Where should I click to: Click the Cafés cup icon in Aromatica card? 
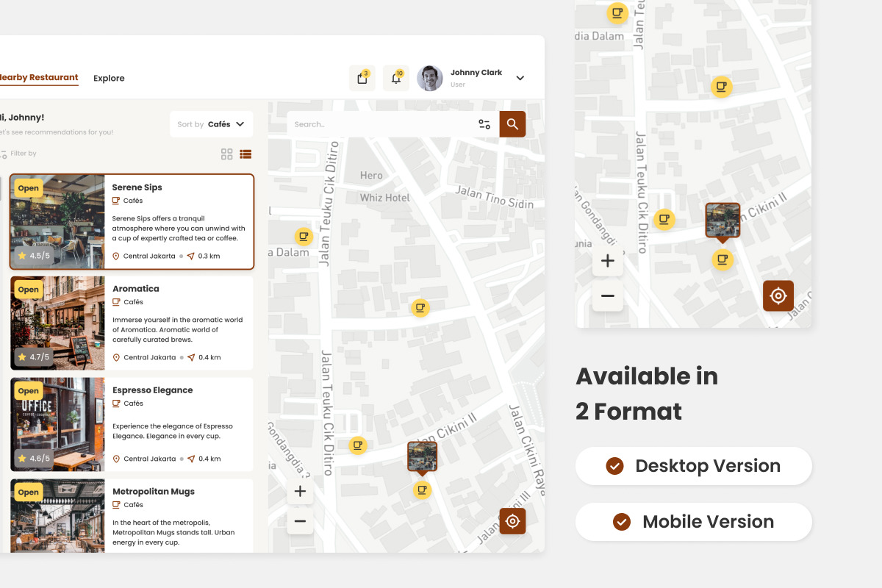click(x=115, y=302)
